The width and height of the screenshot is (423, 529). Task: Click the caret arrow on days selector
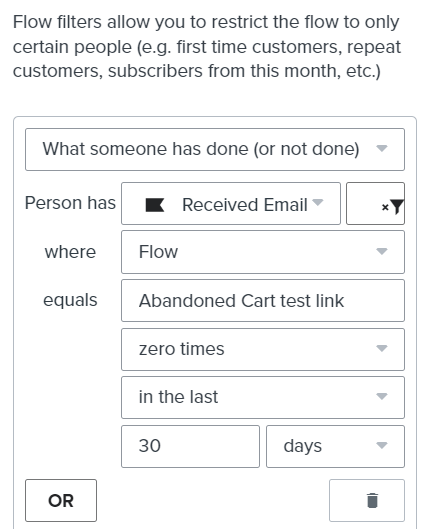click(x=382, y=445)
